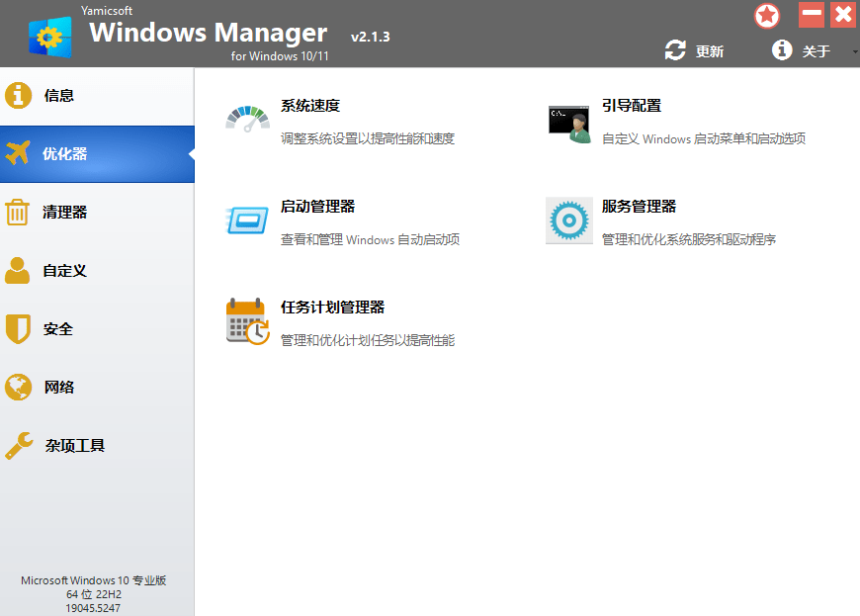点击任务计划管理器的日历图标

(x=247, y=320)
